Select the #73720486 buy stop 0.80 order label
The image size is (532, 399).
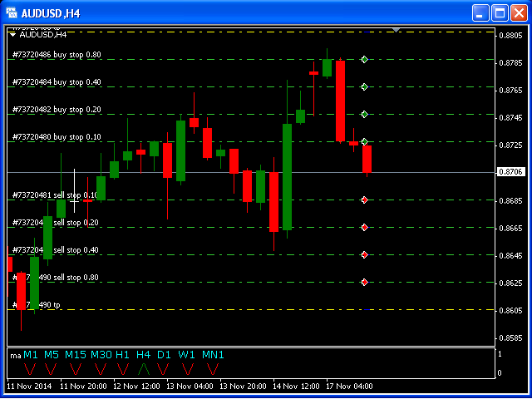[57, 55]
